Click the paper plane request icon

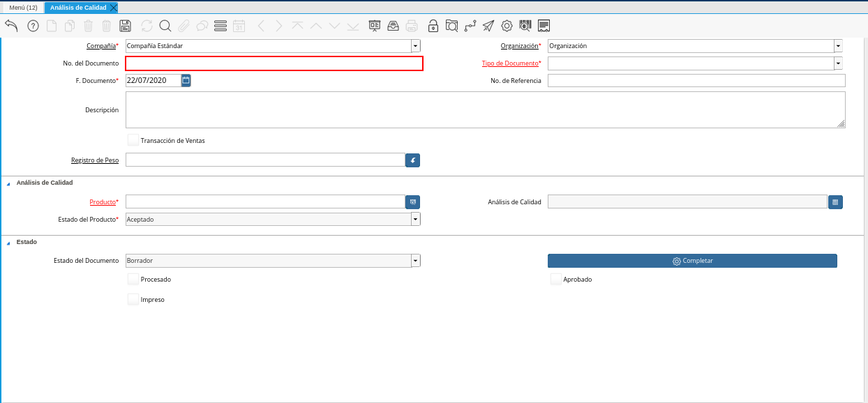(x=488, y=26)
